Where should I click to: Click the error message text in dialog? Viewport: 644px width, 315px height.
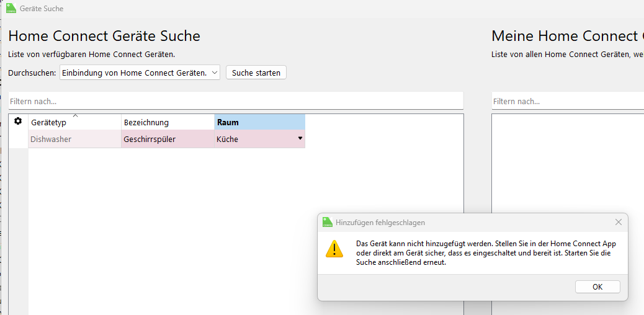[485, 253]
